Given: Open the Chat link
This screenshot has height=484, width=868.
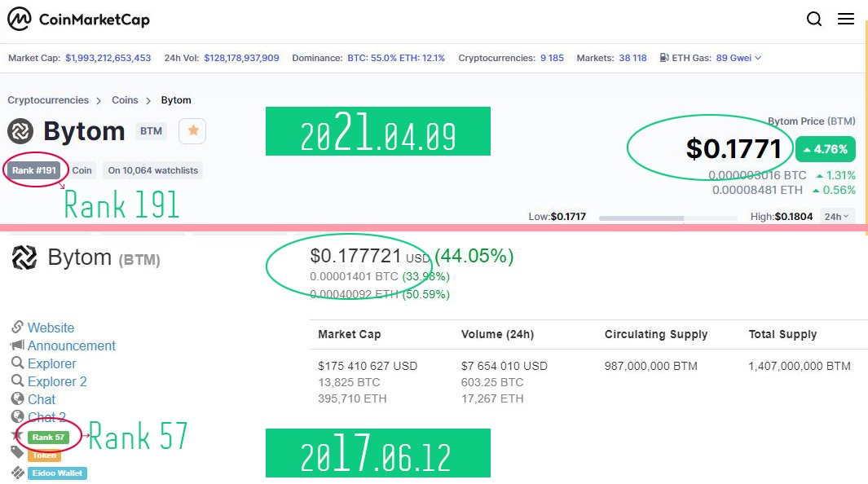Looking at the screenshot, I should [42, 399].
